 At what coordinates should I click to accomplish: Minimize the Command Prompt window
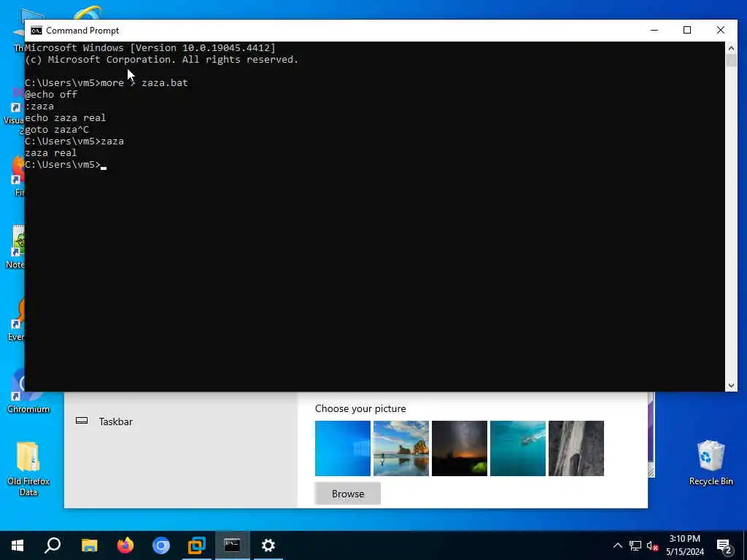[x=654, y=30]
